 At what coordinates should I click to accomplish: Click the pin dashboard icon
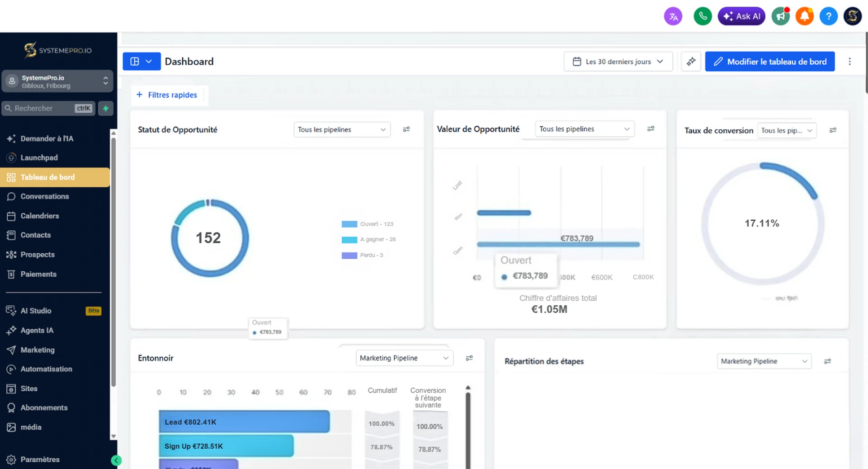pyautogui.click(x=691, y=62)
